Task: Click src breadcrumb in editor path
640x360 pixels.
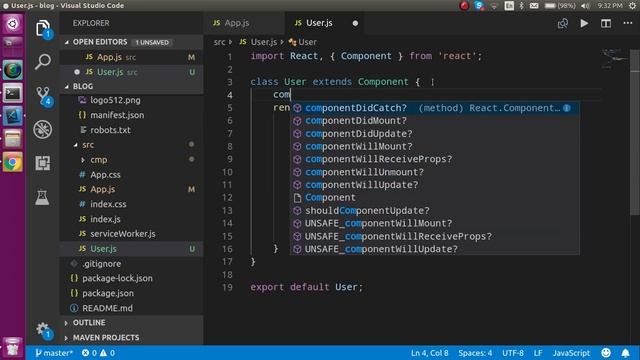Action: click(x=219, y=42)
